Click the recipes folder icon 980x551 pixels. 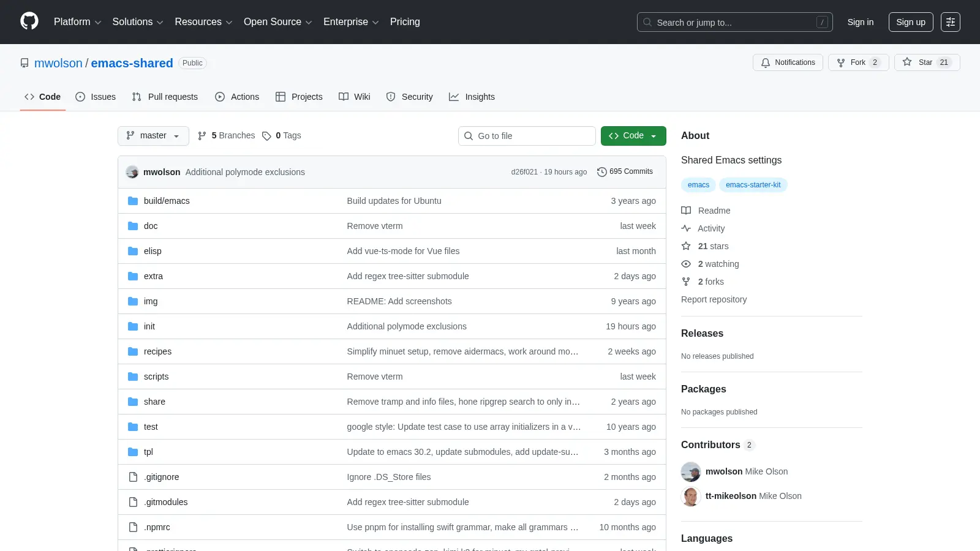(133, 351)
